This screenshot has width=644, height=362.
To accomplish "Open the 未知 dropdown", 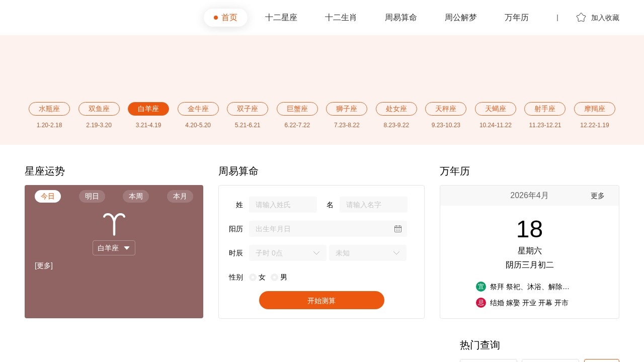I will pyautogui.click(x=367, y=253).
